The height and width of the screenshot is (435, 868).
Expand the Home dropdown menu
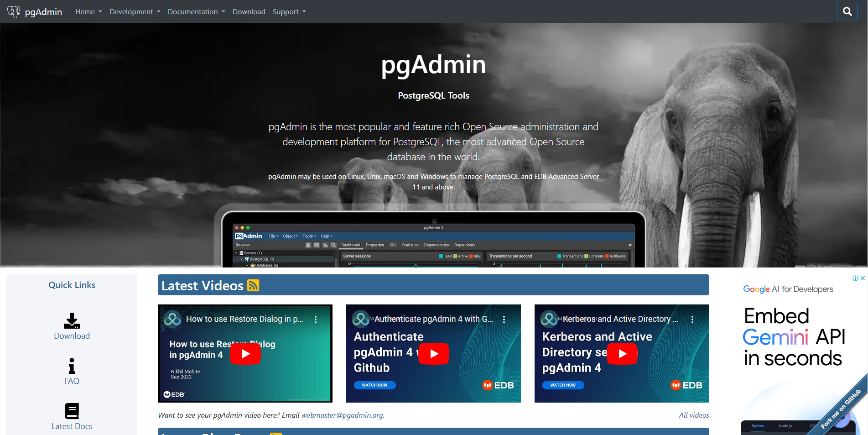point(88,11)
